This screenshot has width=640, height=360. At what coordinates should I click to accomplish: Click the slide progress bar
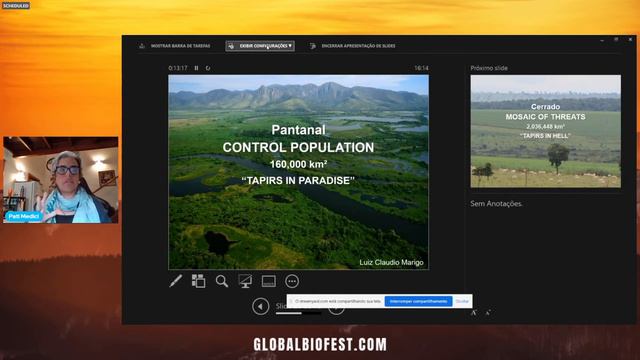coord(298,313)
